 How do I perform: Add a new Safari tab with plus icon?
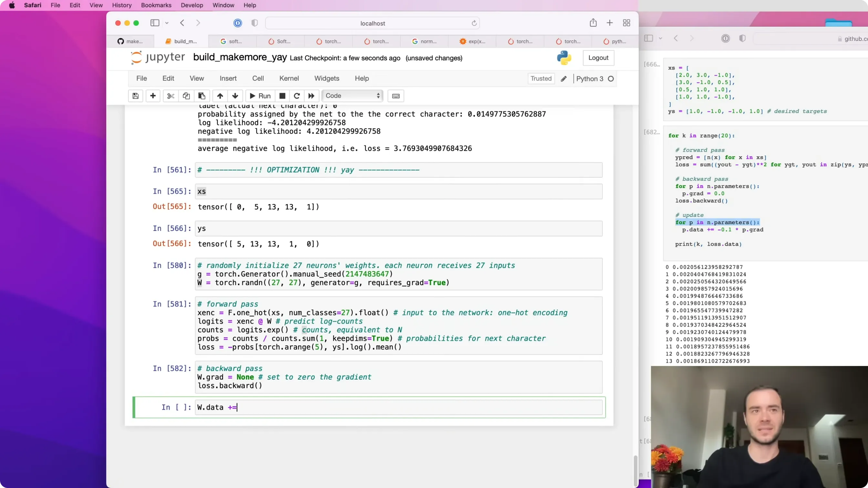[610, 23]
